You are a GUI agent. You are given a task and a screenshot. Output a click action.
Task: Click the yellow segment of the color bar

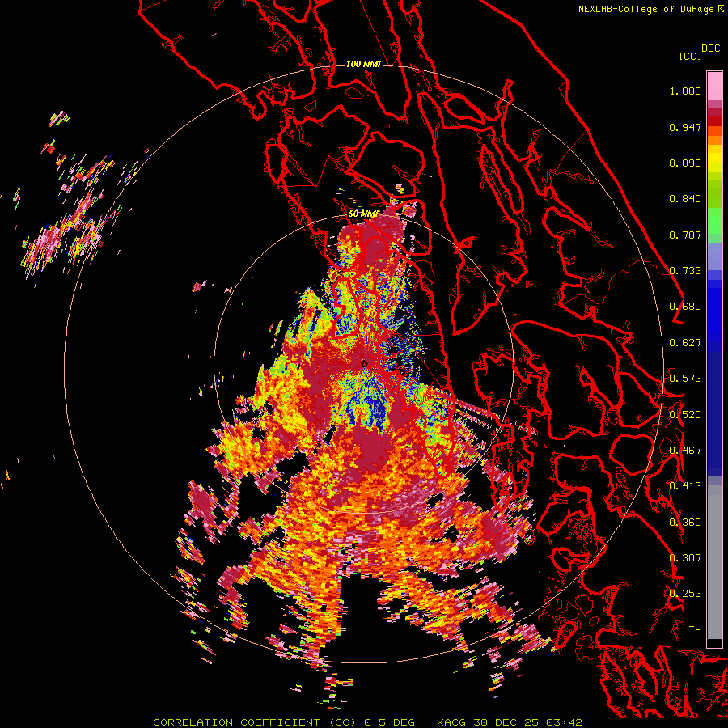(714, 159)
